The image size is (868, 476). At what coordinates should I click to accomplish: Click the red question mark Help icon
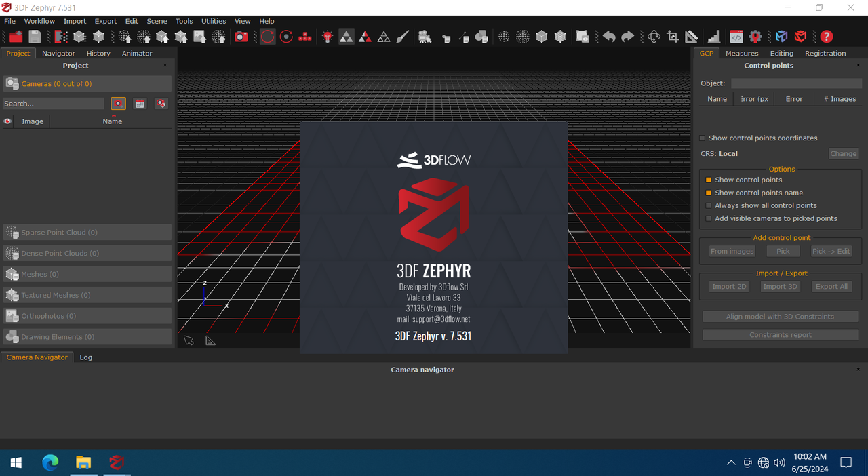pos(826,37)
